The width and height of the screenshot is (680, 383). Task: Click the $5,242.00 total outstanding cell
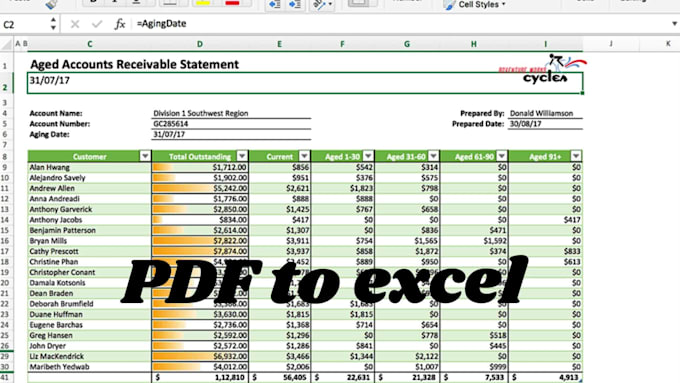click(200, 188)
